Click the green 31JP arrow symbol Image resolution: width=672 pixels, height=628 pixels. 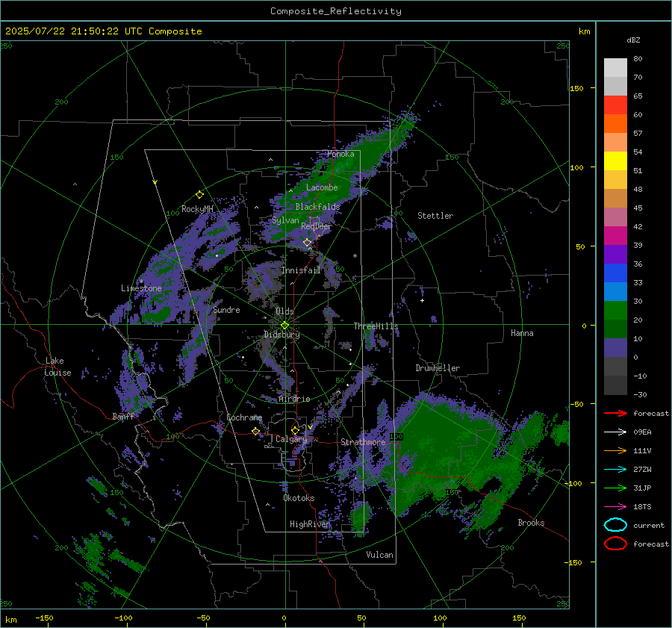coord(615,488)
